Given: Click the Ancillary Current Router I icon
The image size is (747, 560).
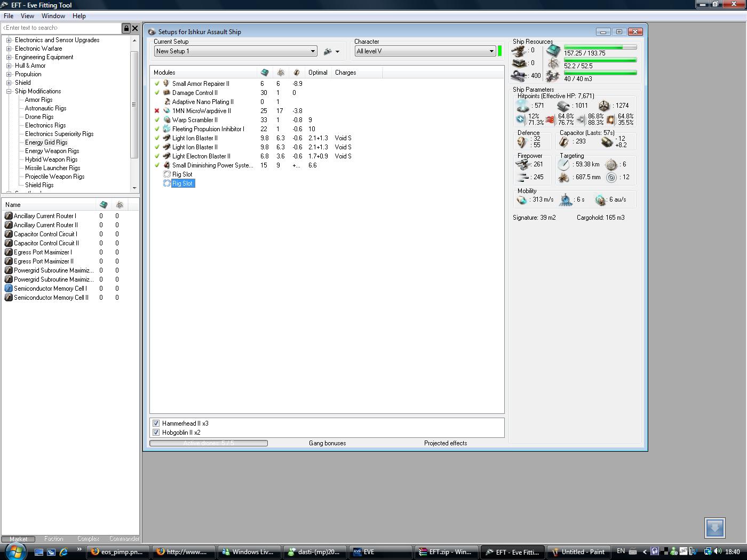Looking at the screenshot, I should pos(9,216).
